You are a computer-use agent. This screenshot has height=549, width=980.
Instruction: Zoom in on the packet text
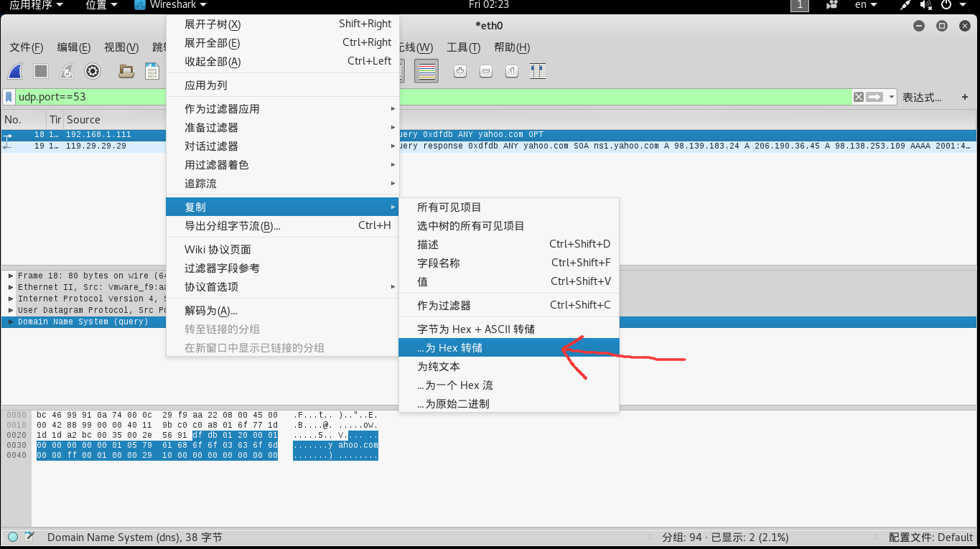pyautogui.click(x=460, y=71)
